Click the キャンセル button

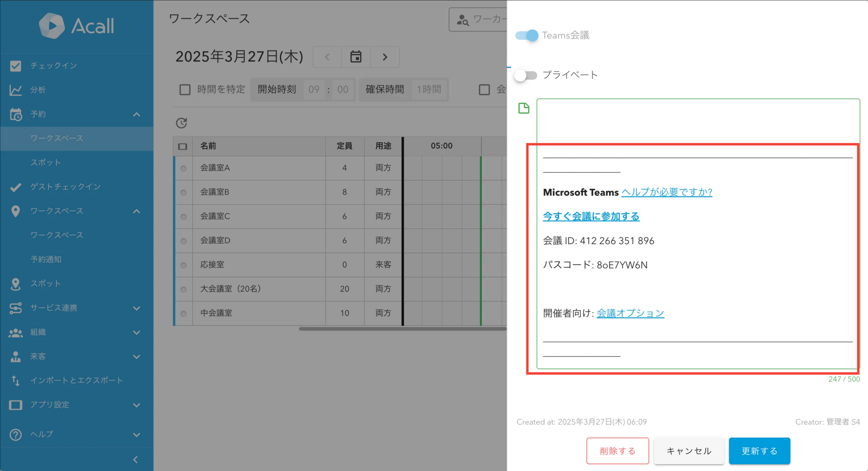click(x=689, y=451)
